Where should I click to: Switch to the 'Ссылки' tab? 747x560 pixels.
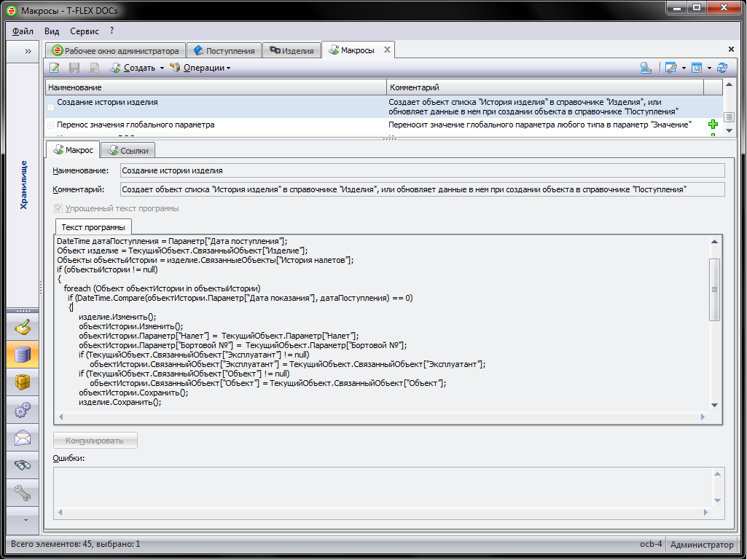coord(128,150)
